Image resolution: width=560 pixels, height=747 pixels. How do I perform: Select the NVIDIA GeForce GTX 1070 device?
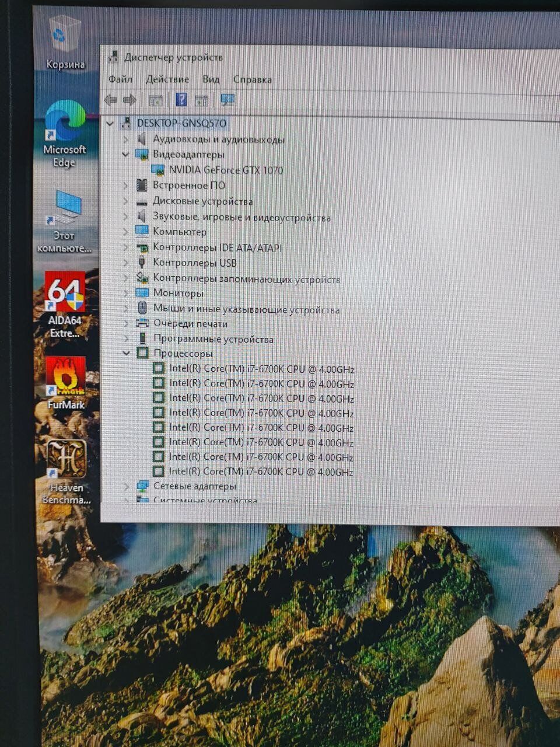click(x=226, y=170)
